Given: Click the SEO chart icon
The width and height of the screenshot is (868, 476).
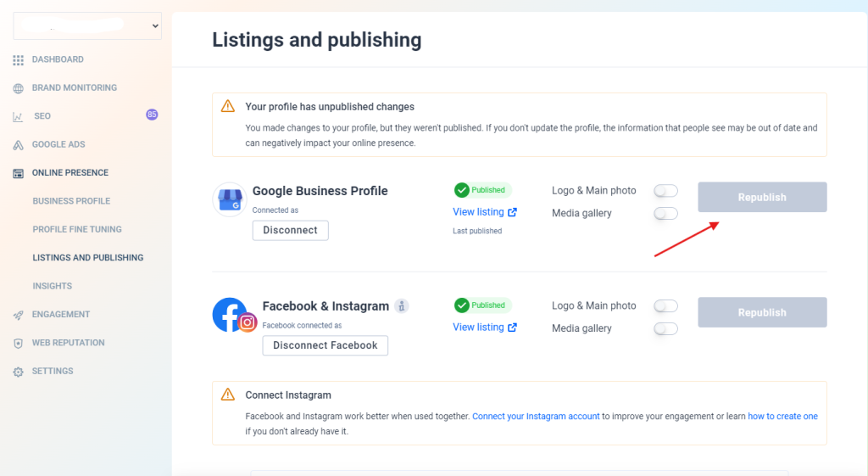Looking at the screenshot, I should [x=18, y=116].
